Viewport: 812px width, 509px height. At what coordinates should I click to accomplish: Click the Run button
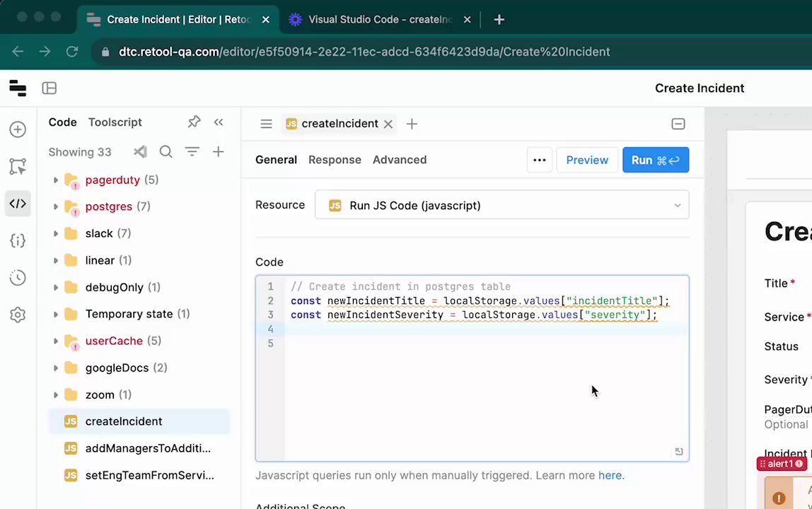pos(655,160)
